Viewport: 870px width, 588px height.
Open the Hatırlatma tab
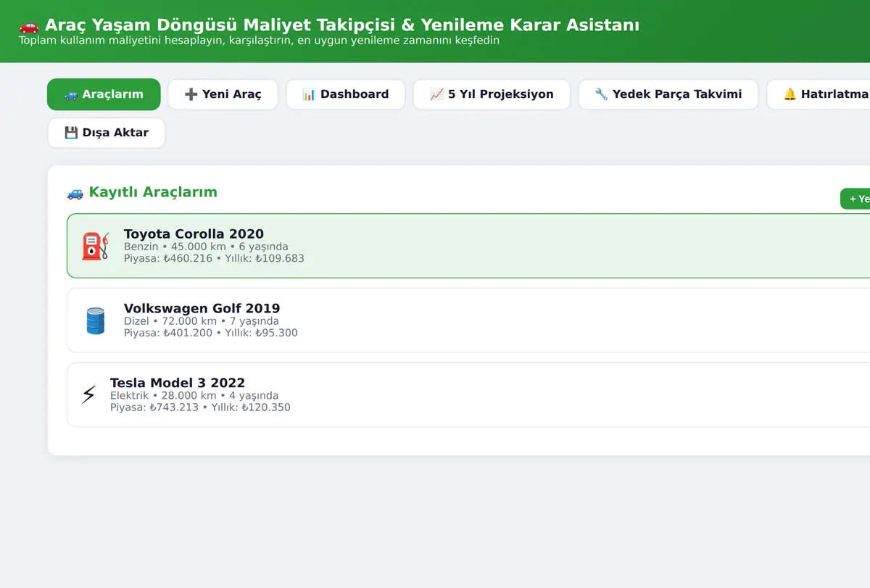[x=819, y=94]
